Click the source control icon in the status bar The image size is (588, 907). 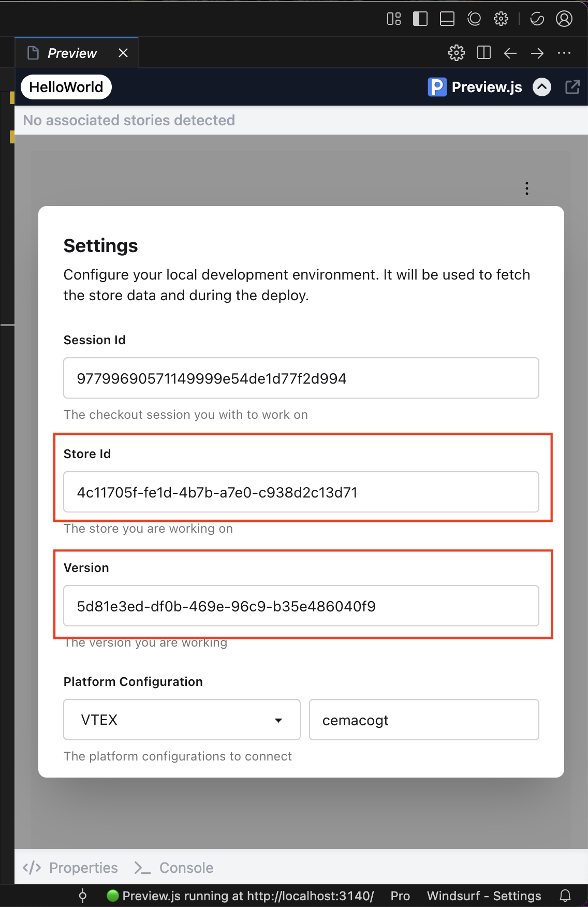click(x=82, y=896)
